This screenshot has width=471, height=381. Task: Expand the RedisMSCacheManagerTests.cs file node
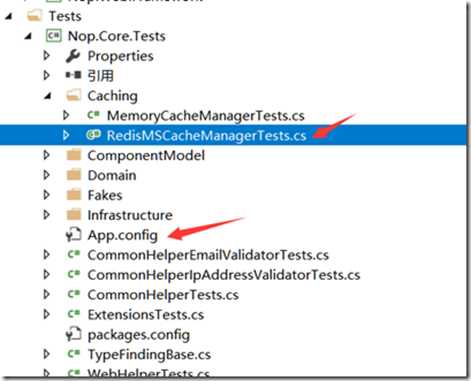66,135
